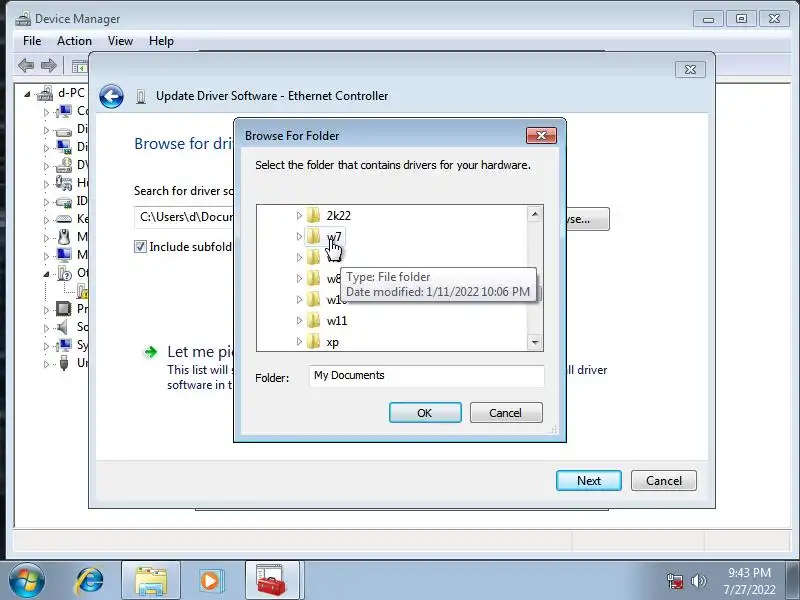Viewport: 800px width, 600px height.
Task: Click the w11 folder icon
Action: click(313, 320)
